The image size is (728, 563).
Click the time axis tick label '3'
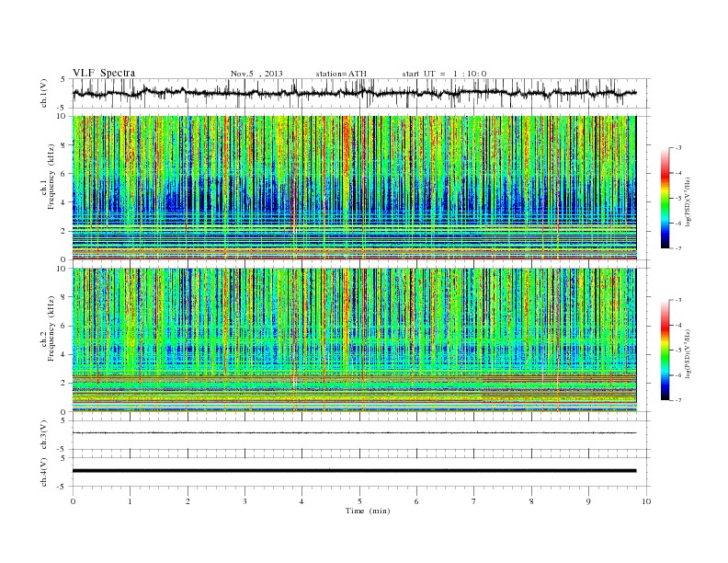(245, 501)
